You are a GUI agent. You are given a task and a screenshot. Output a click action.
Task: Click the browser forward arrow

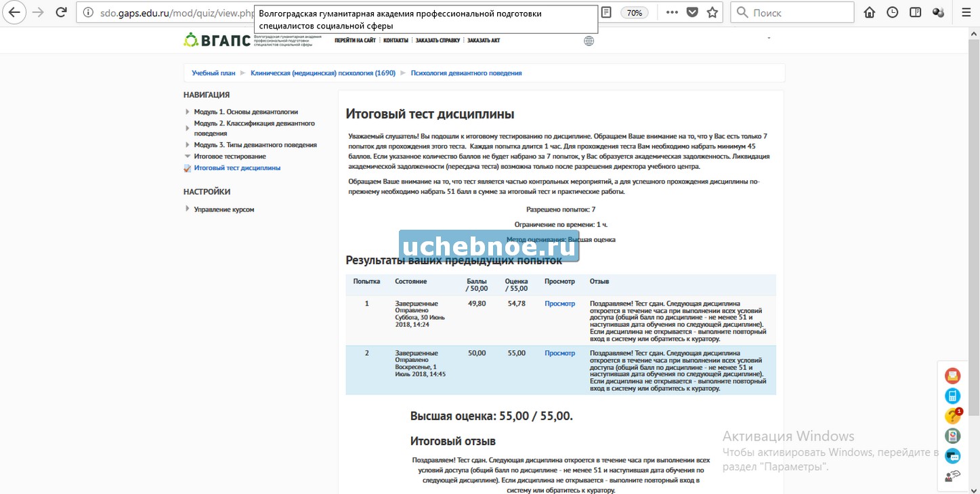[x=38, y=12]
